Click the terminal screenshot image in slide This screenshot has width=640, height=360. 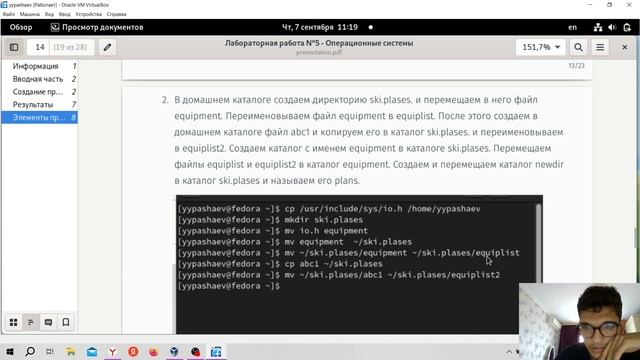coord(359,264)
